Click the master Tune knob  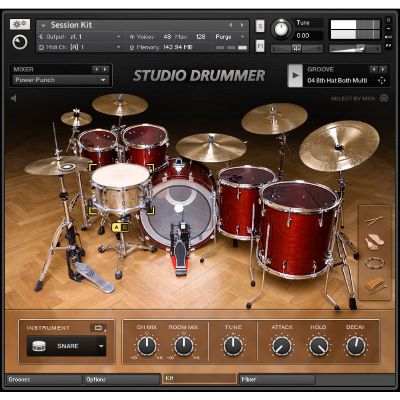(281, 29)
